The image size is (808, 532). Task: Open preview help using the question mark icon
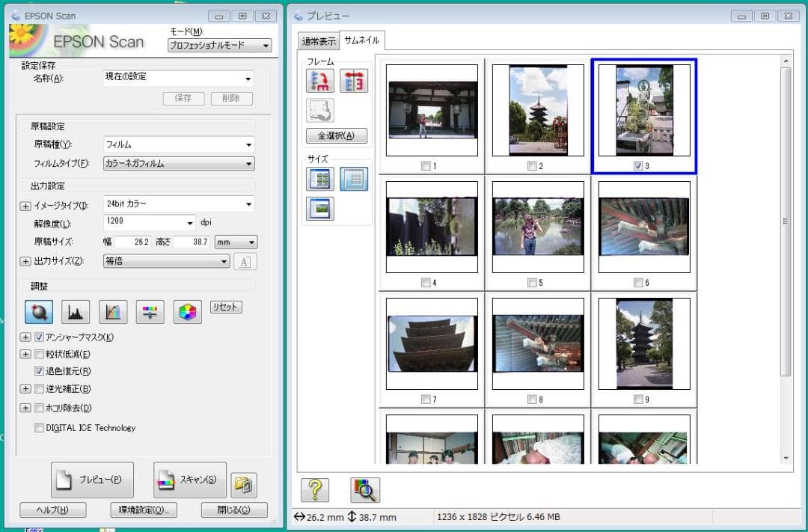coord(315,490)
